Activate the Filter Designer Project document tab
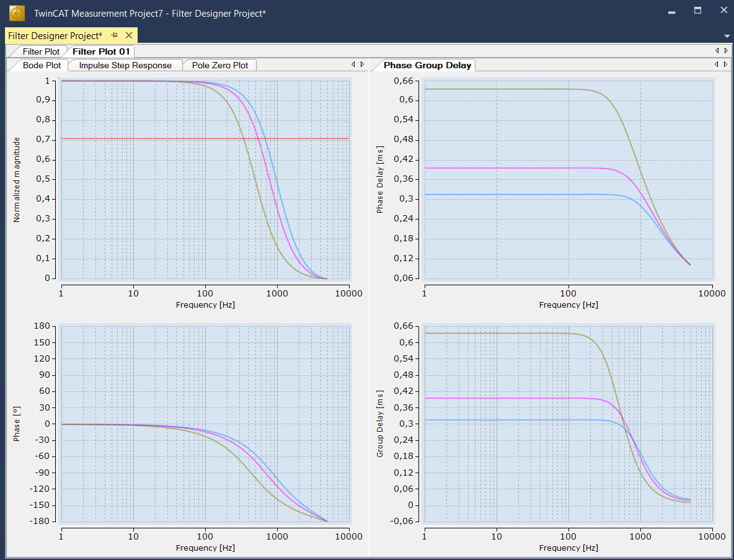 pos(55,35)
